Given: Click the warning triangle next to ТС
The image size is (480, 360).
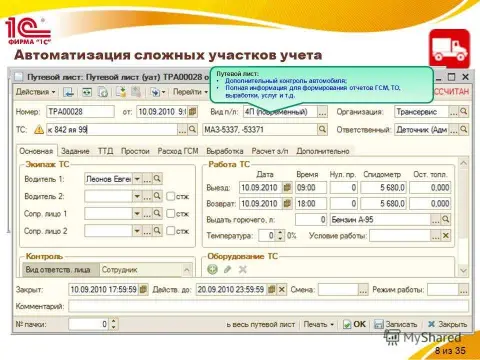Looking at the screenshot, I should pyautogui.click(x=39, y=129).
